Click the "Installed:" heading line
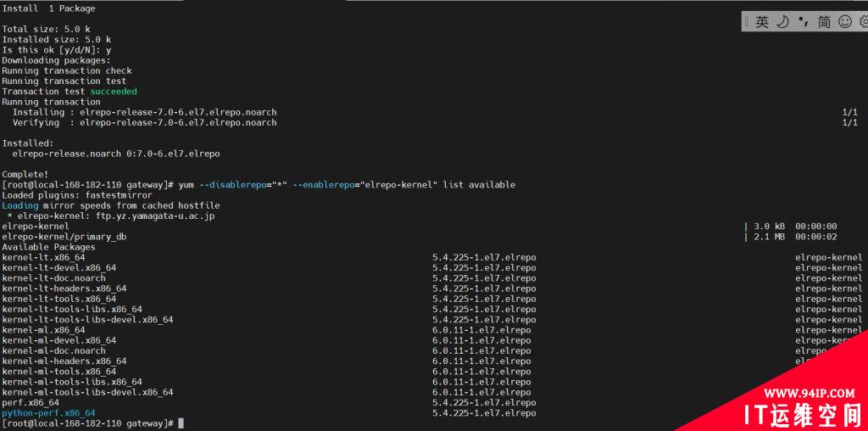The width and height of the screenshot is (868, 431). (28, 143)
